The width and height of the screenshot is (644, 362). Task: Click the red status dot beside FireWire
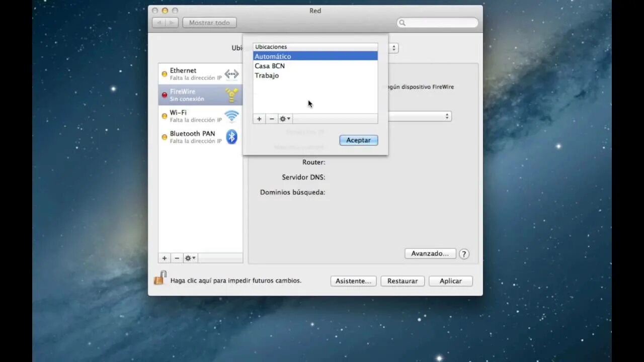pos(164,95)
